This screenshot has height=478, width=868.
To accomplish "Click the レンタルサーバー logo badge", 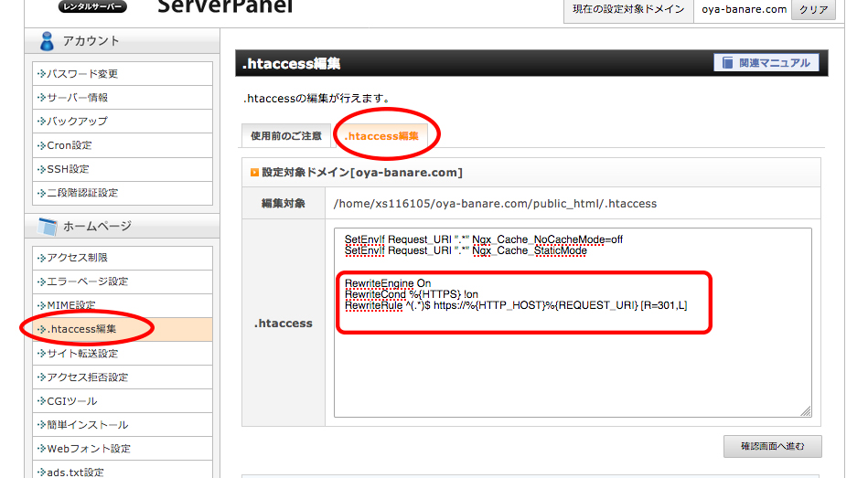I will pyautogui.click(x=92, y=6).
